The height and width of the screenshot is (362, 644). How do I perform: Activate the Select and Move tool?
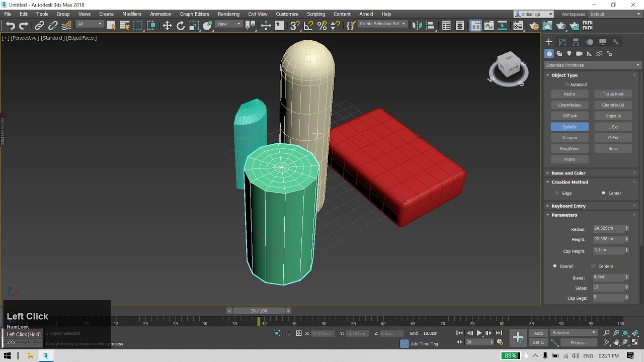[x=167, y=26]
